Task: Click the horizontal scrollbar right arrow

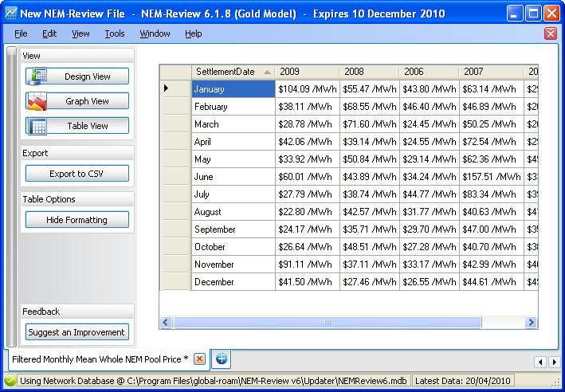Action: [531, 322]
